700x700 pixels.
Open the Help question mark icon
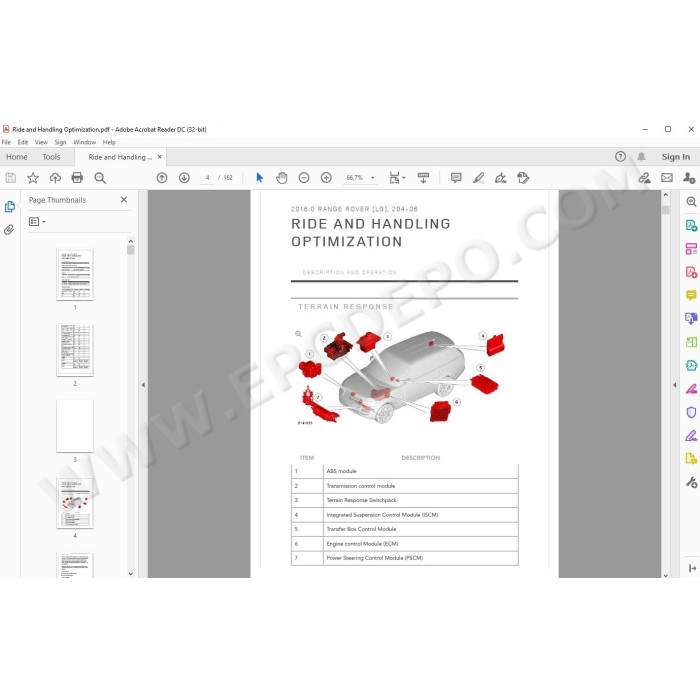tap(620, 157)
